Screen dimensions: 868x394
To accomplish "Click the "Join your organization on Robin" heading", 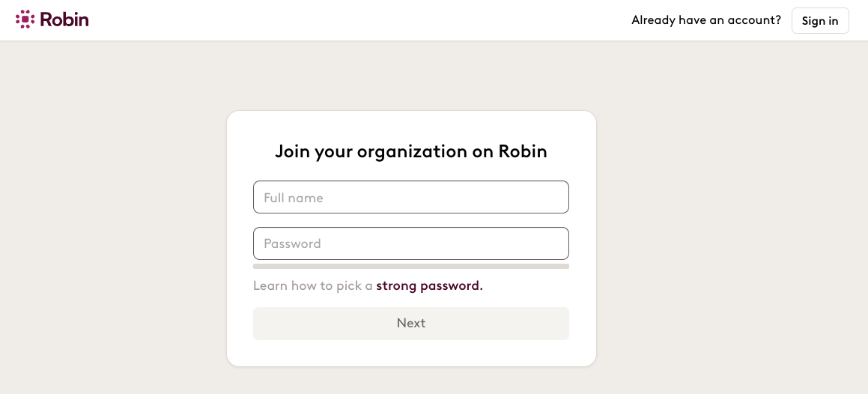I will pyautogui.click(x=410, y=151).
